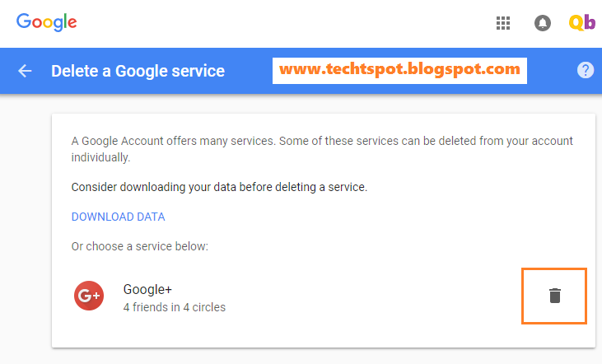Click the Google logo
602x364 pixels.
[x=46, y=22]
